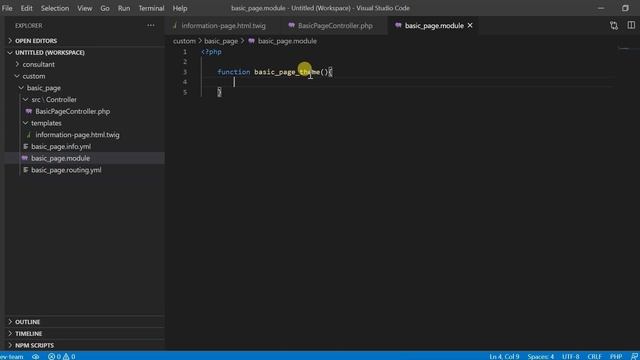
Task: Click the errors and warnings status indicator
Action: [61, 356]
